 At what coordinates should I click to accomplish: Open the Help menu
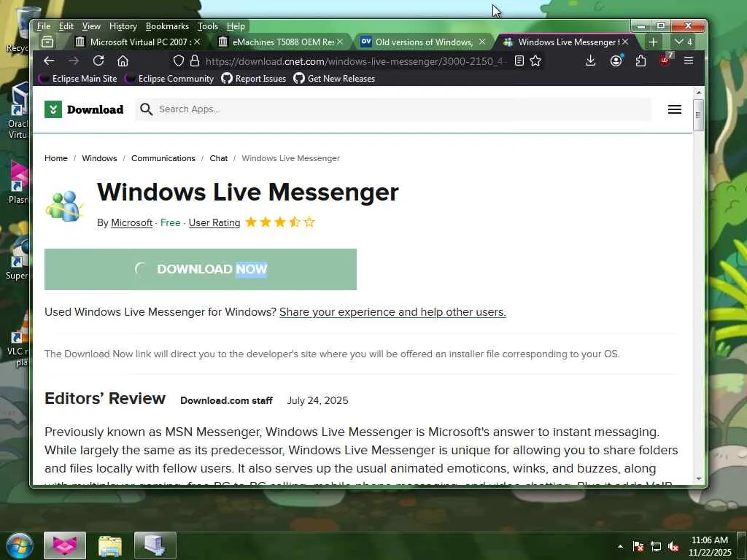236,26
